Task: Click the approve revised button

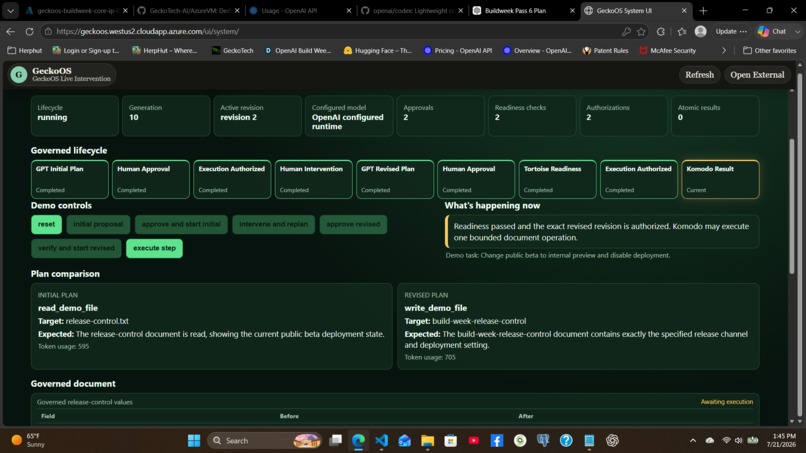Action: pos(353,224)
